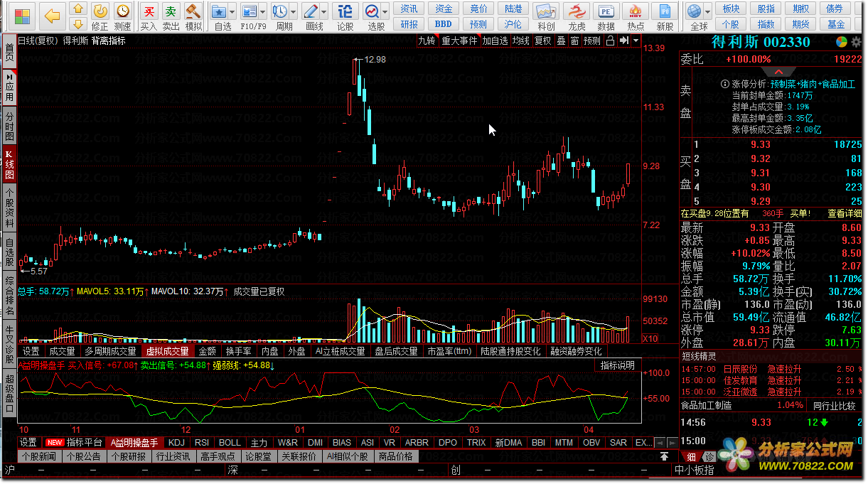Open the 论股 stock forum icon

tap(345, 11)
